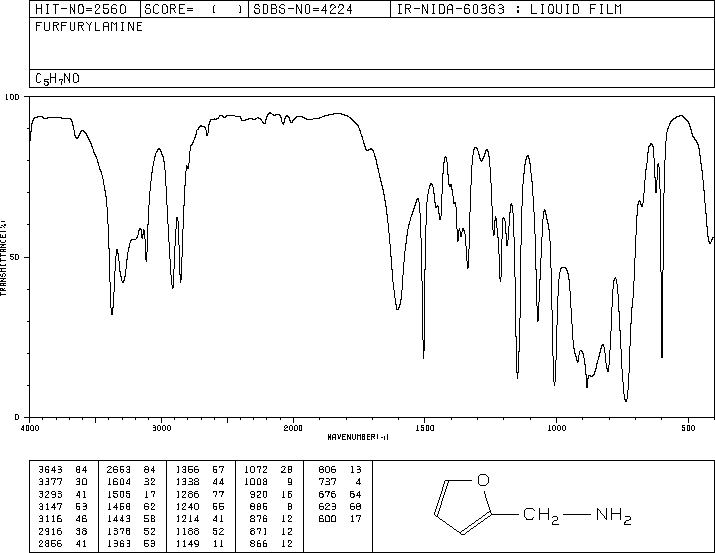Click the NH2 group in the structure
The height and width of the screenshot is (553, 715).
[x=614, y=516]
